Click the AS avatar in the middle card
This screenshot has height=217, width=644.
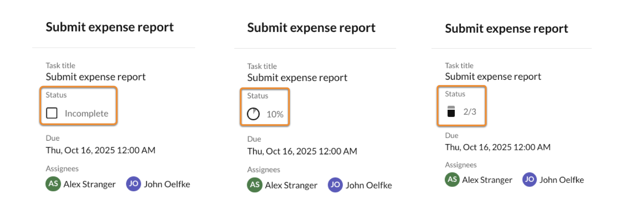[255, 185]
